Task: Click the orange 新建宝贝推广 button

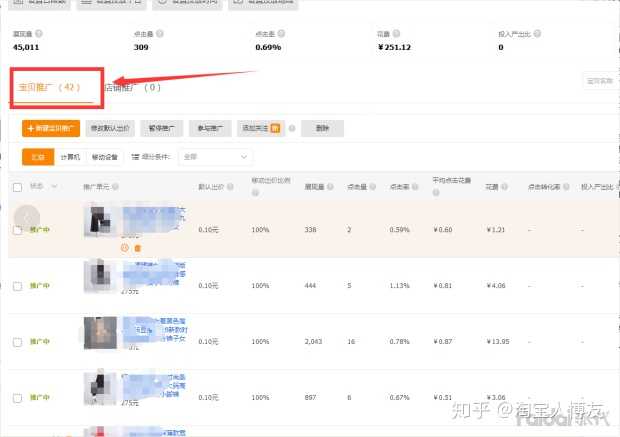Action: click(50, 128)
